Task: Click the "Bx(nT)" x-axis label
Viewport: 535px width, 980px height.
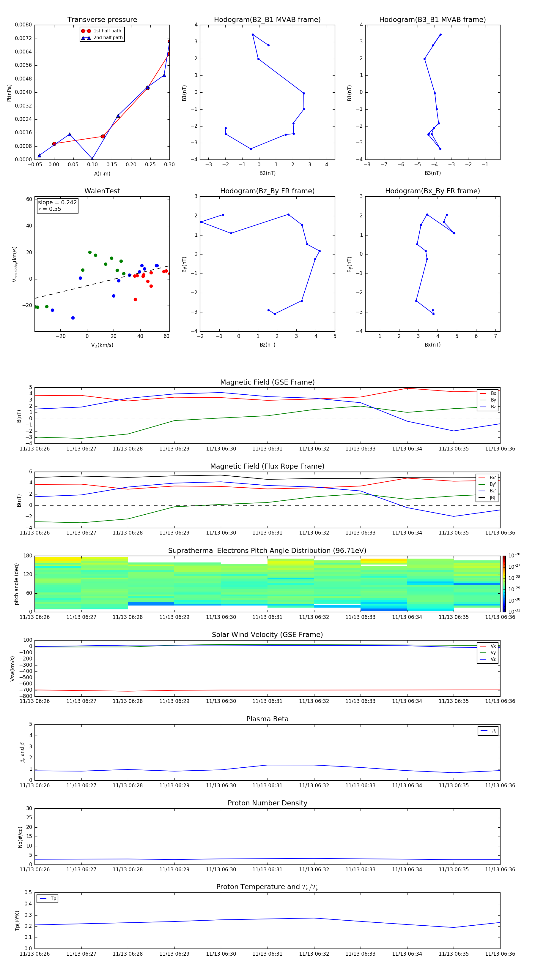Action: 432,345
